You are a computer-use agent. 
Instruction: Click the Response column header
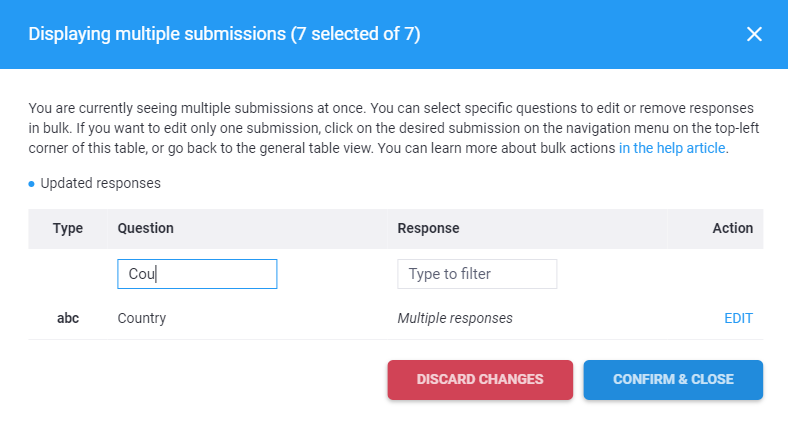[428, 228]
